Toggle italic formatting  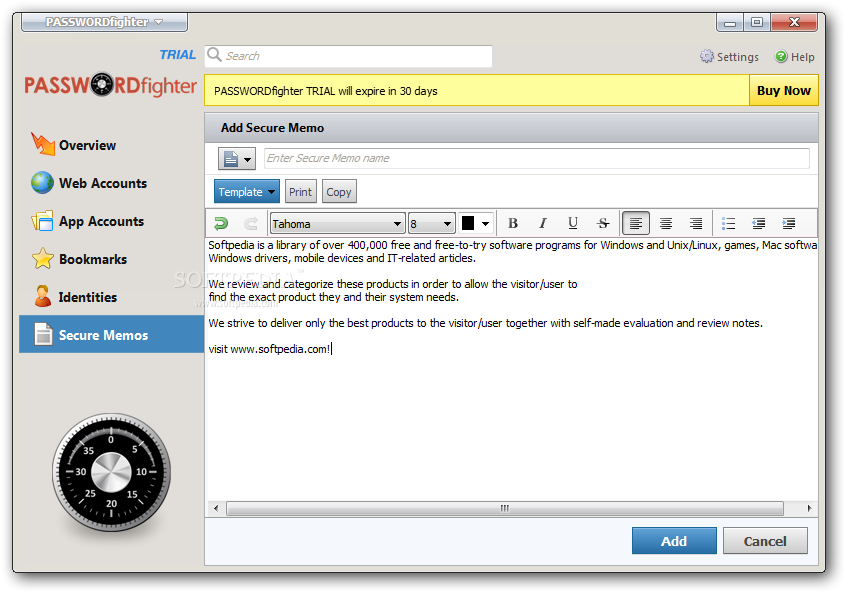(x=543, y=223)
